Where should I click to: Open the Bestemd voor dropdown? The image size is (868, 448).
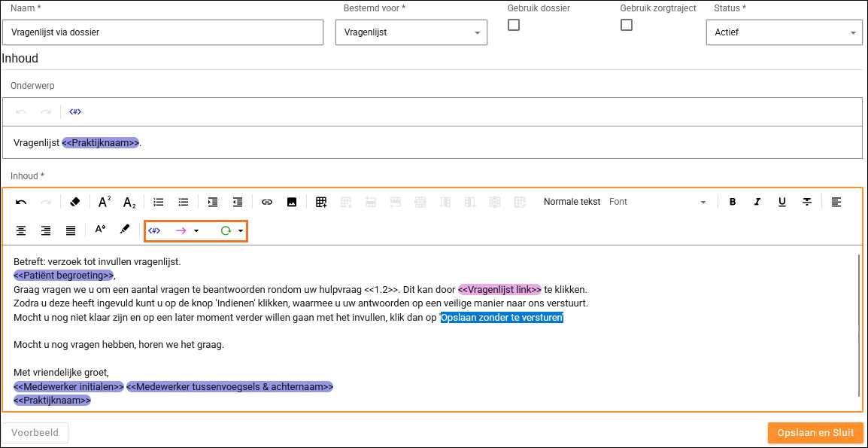pyautogui.click(x=411, y=32)
